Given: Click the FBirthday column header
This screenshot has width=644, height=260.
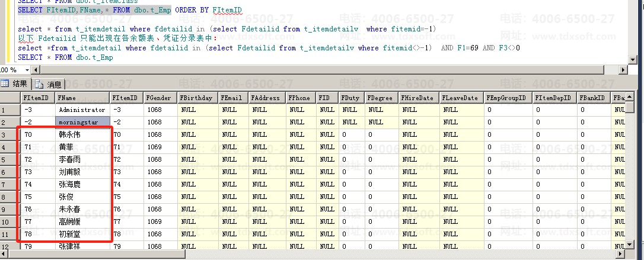Looking at the screenshot, I should tap(197, 98).
